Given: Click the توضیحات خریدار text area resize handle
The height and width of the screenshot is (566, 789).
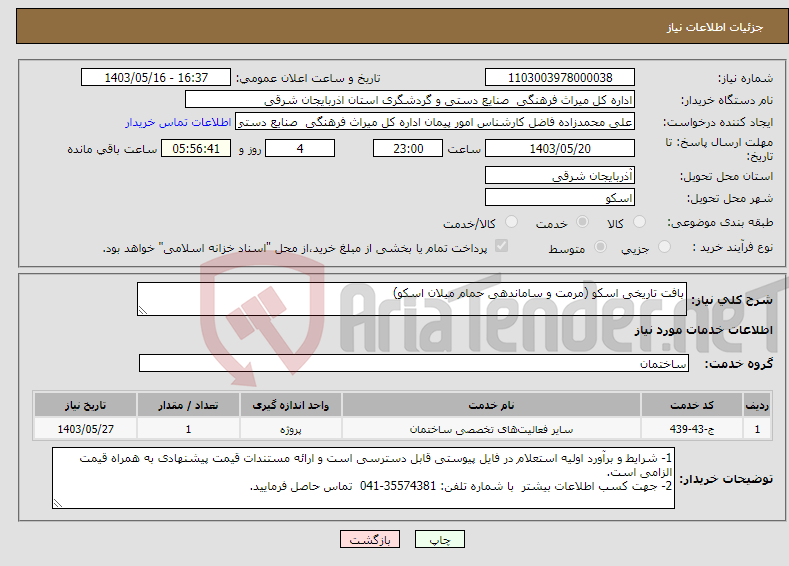Looking at the screenshot, I should (58, 503).
